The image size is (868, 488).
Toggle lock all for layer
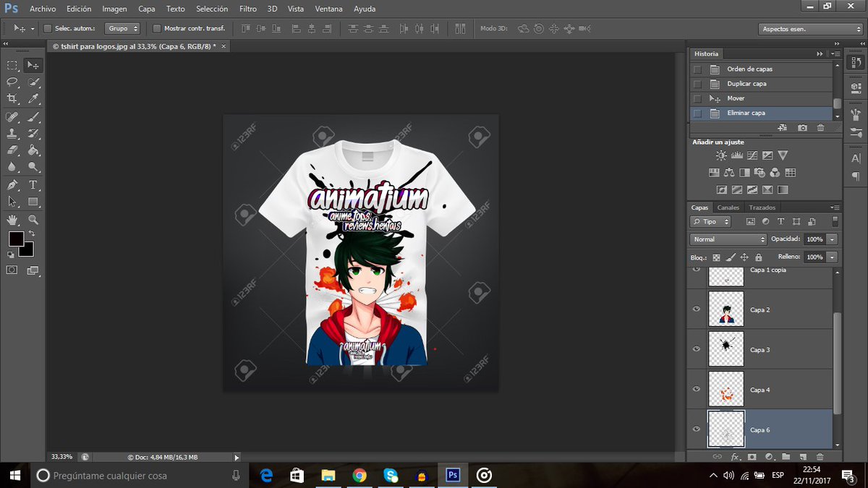tap(758, 257)
